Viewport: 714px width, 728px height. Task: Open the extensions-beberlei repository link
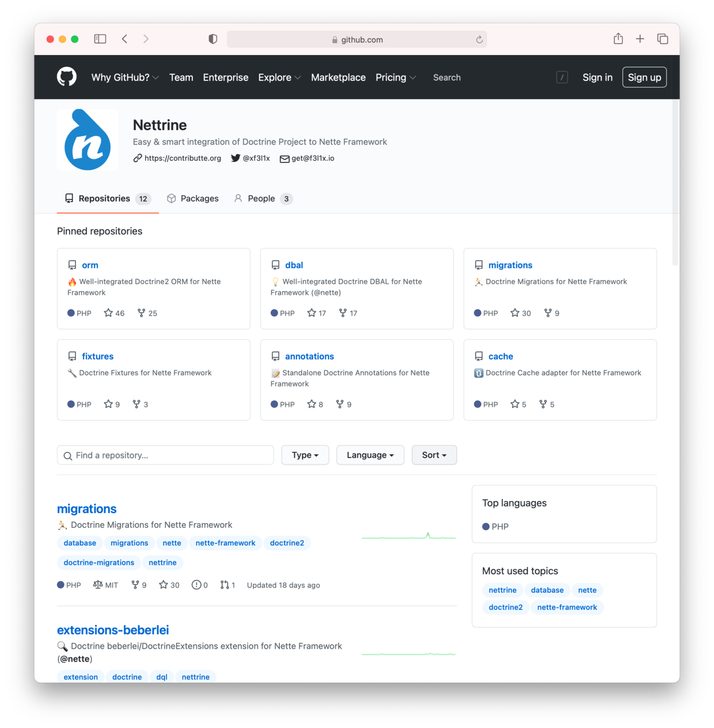[113, 630]
